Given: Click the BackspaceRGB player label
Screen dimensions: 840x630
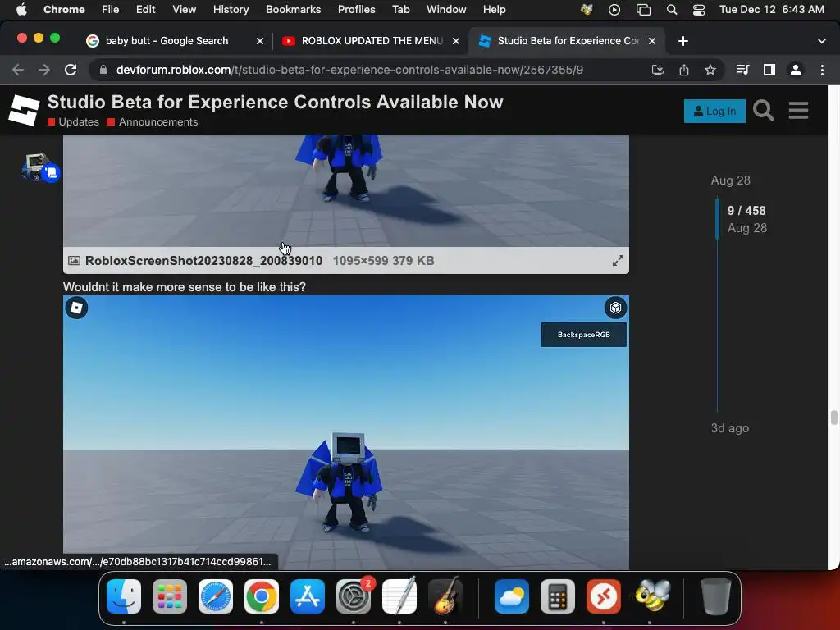Looking at the screenshot, I should tap(583, 335).
